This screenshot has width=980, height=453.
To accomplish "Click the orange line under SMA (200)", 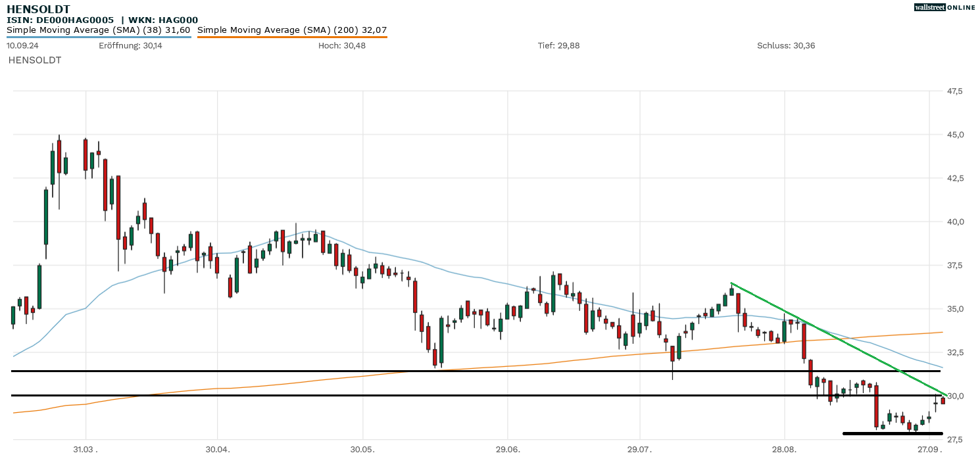I will point(292,37).
